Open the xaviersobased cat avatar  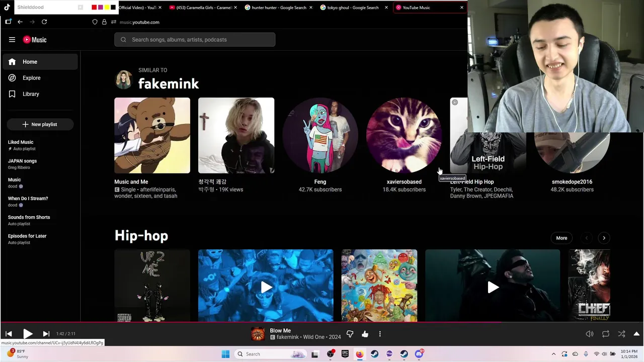point(404,135)
